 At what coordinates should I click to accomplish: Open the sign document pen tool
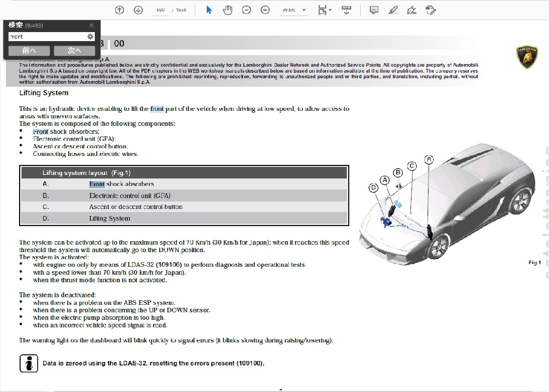click(x=411, y=10)
